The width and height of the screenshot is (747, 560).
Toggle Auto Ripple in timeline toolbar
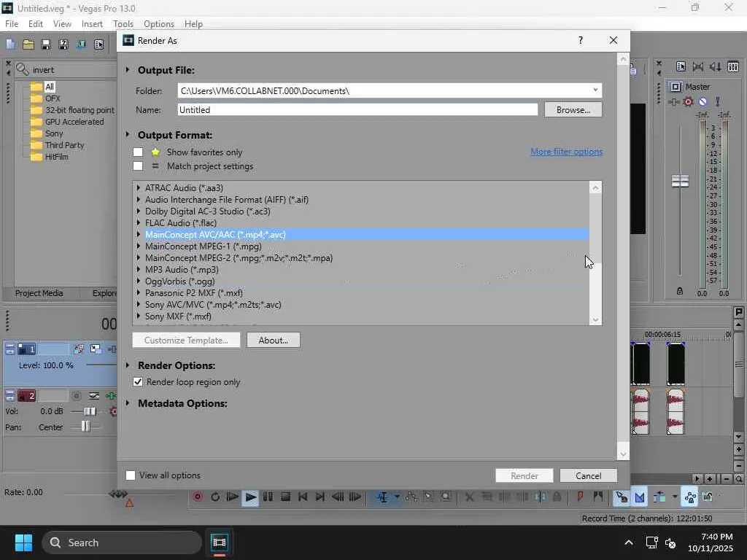[659, 497]
